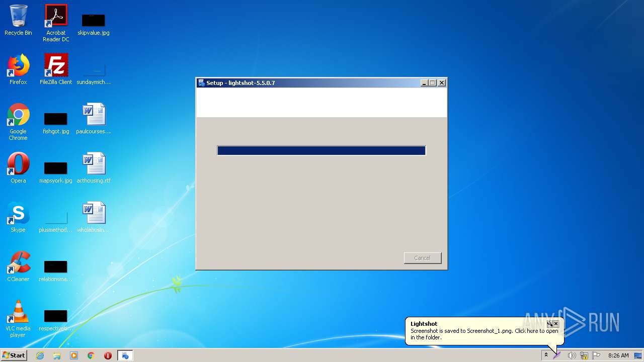Click the Start button

14,355
